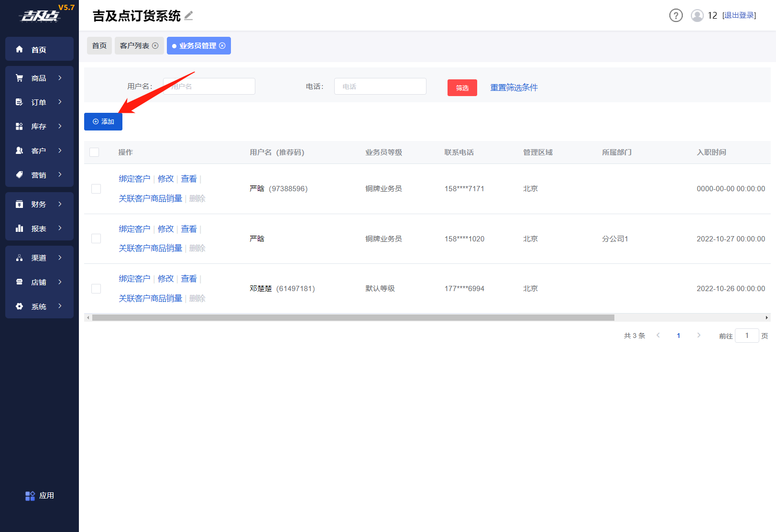Open the 应用 apps icon at bottom
Viewport: 776px width, 532px height.
click(x=30, y=496)
